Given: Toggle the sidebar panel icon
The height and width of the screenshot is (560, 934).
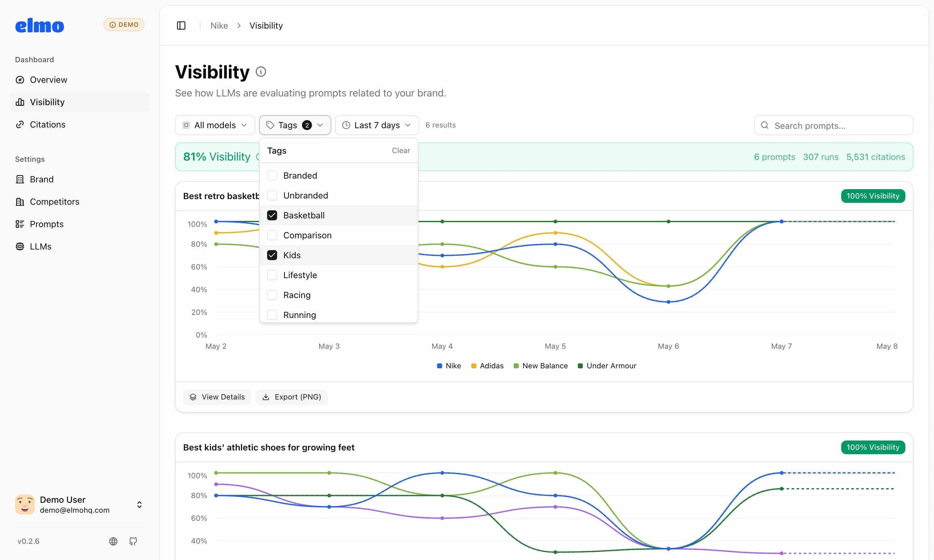Looking at the screenshot, I should tap(181, 25).
